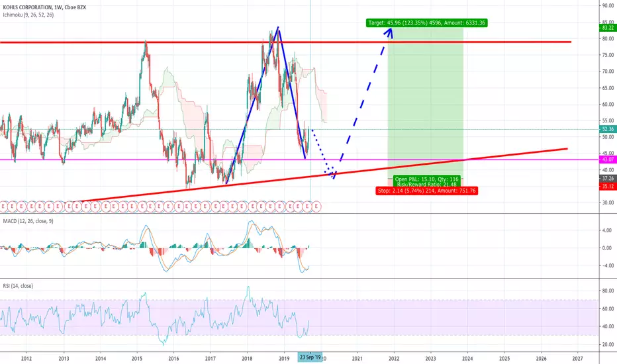Click the red Stop: 2.14 (5.74%) label
This screenshot has width=617, height=364.
click(426, 191)
